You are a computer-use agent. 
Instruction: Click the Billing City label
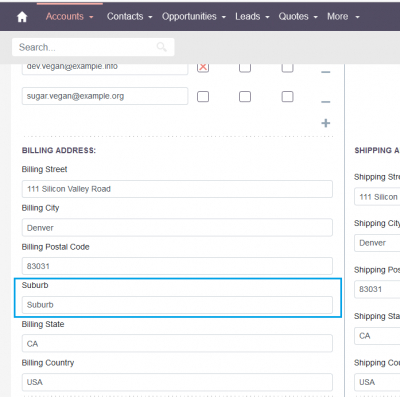coord(40,208)
